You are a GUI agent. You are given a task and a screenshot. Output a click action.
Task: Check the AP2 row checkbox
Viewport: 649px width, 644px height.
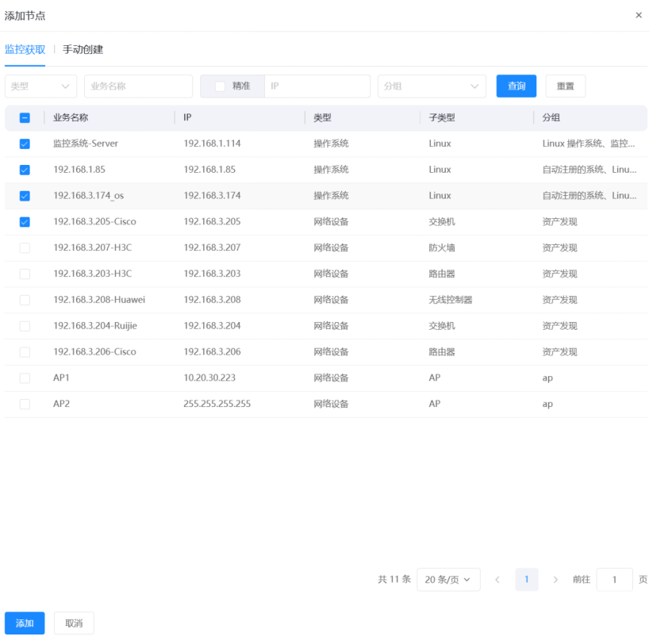coord(25,404)
